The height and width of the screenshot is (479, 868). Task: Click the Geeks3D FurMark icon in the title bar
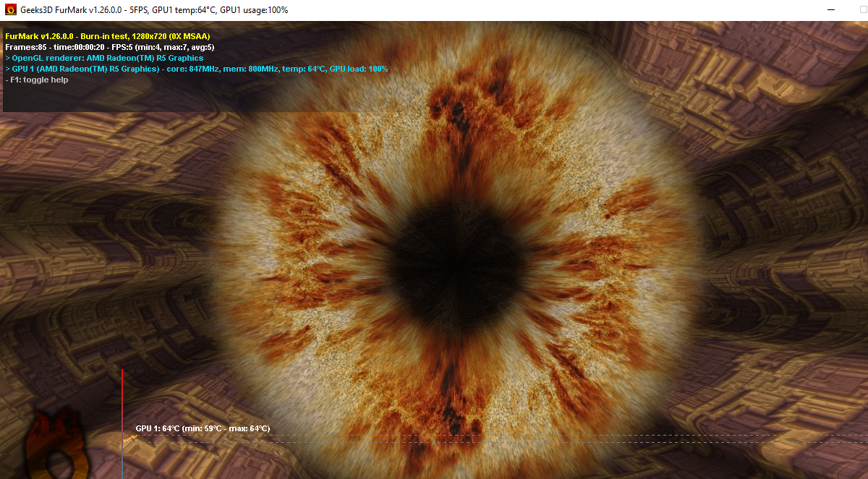pos(9,10)
